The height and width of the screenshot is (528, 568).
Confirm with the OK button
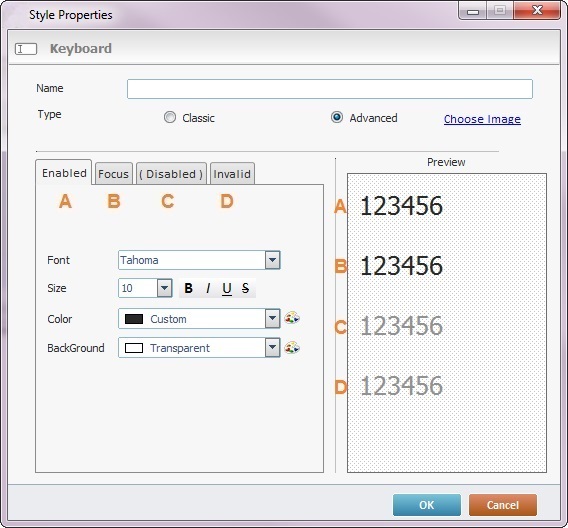coord(427,505)
